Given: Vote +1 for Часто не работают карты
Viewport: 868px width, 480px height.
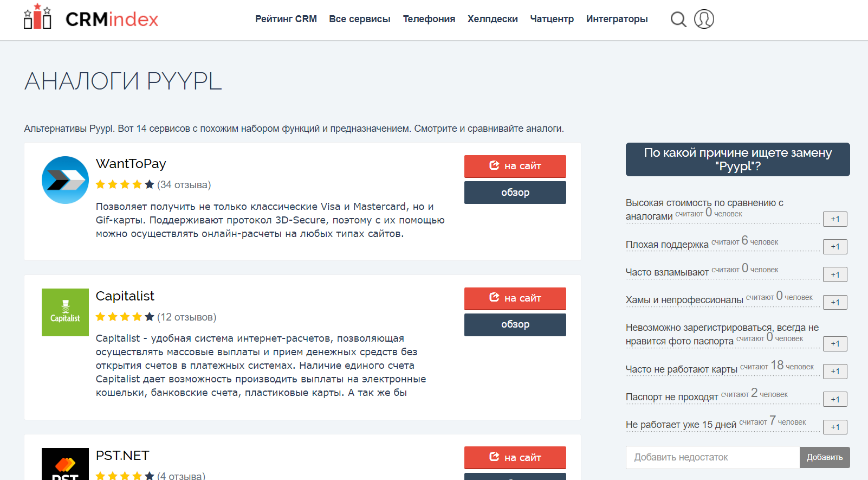Looking at the screenshot, I should 835,372.
